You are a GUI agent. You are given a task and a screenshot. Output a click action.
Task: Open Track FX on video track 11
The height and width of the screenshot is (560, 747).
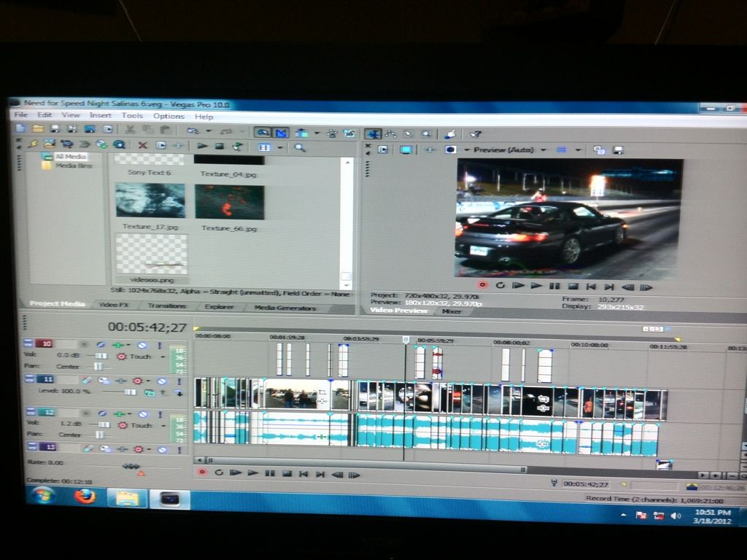pos(121,381)
